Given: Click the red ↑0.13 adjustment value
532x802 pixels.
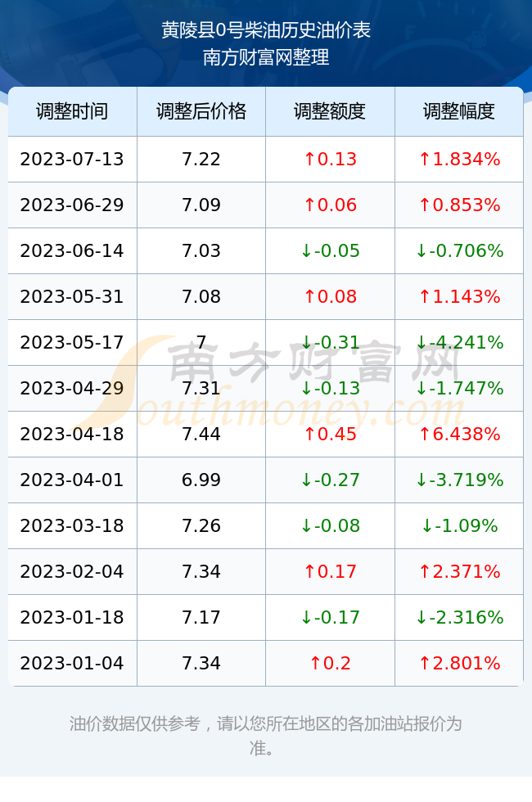Looking at the screenshot, I should click(330, 159).
